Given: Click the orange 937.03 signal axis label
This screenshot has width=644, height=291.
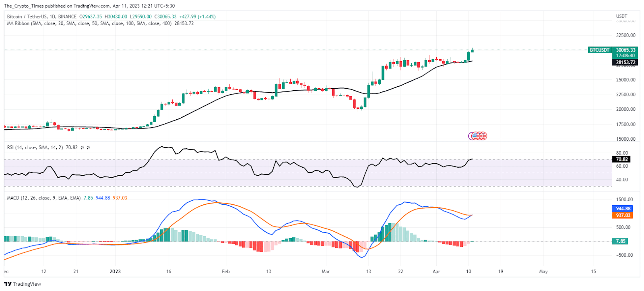Looking at the screenshot, I should (x=623, y=216).
